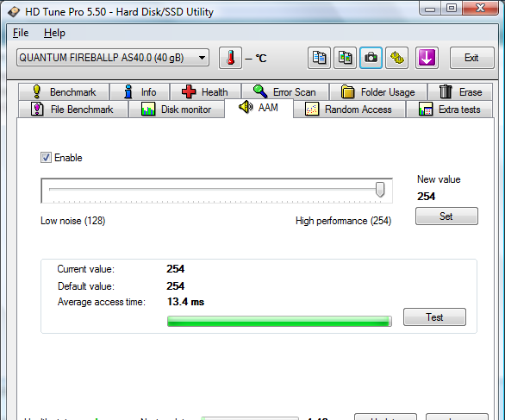The image size is (505, 420).
Task: Click the 'Low noise (128)' label
Action: click(72, 221)
